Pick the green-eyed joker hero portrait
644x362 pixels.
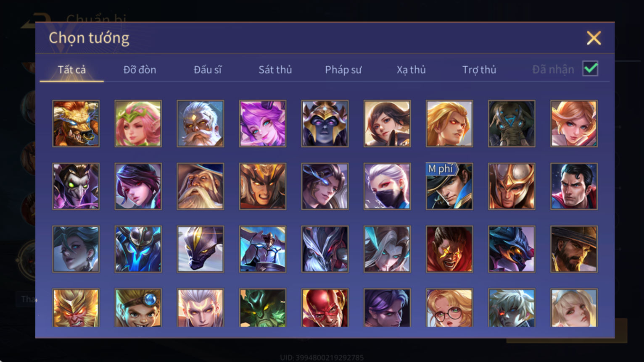point(76,186)
